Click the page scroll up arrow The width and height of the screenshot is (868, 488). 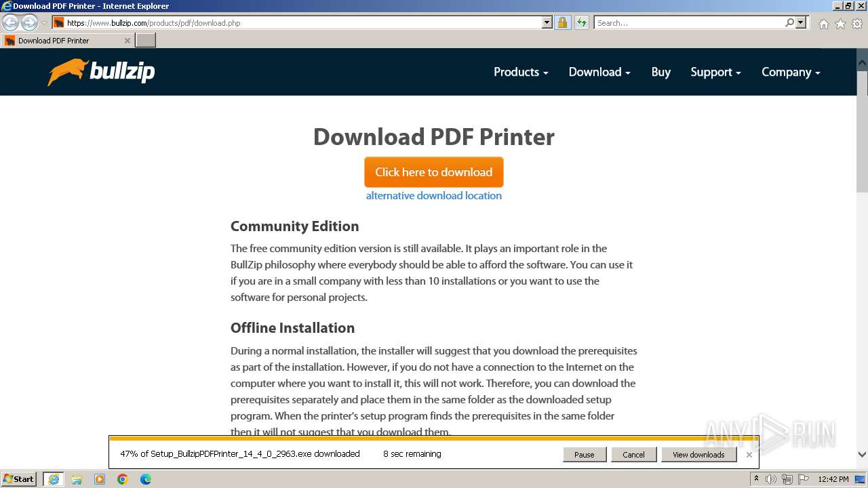coord(862,62)
